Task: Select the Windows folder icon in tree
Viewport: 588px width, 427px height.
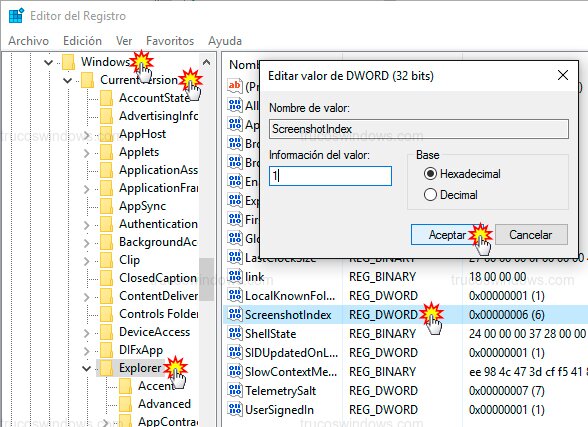Action: click(69, 62)
